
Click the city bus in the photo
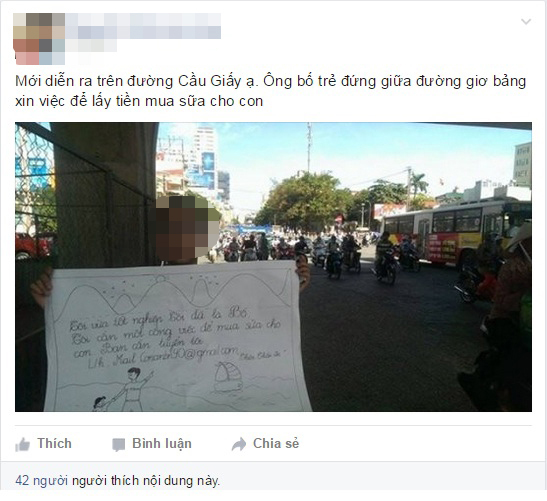pyautogui.click(x=456, y=233)
